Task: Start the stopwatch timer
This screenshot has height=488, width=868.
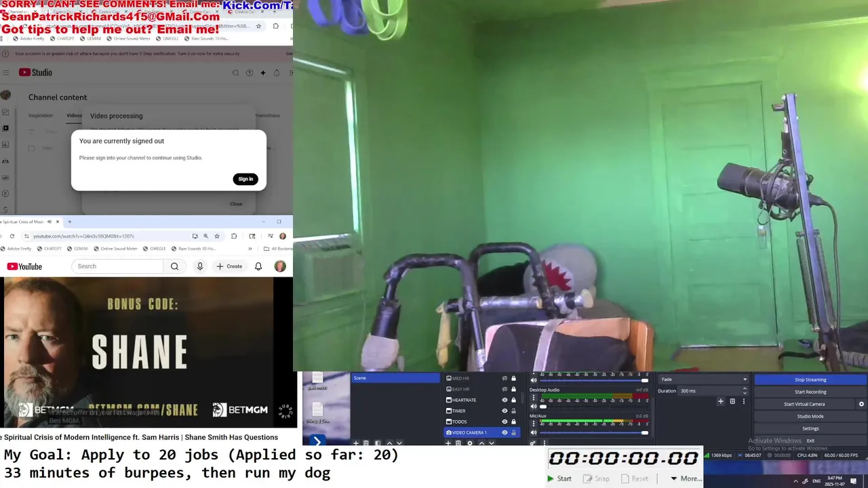Action: point(560,479)
